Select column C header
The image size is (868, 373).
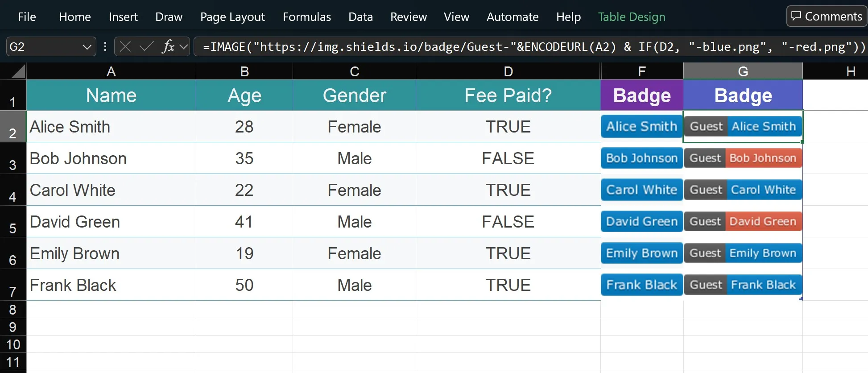tap(355, 71)
